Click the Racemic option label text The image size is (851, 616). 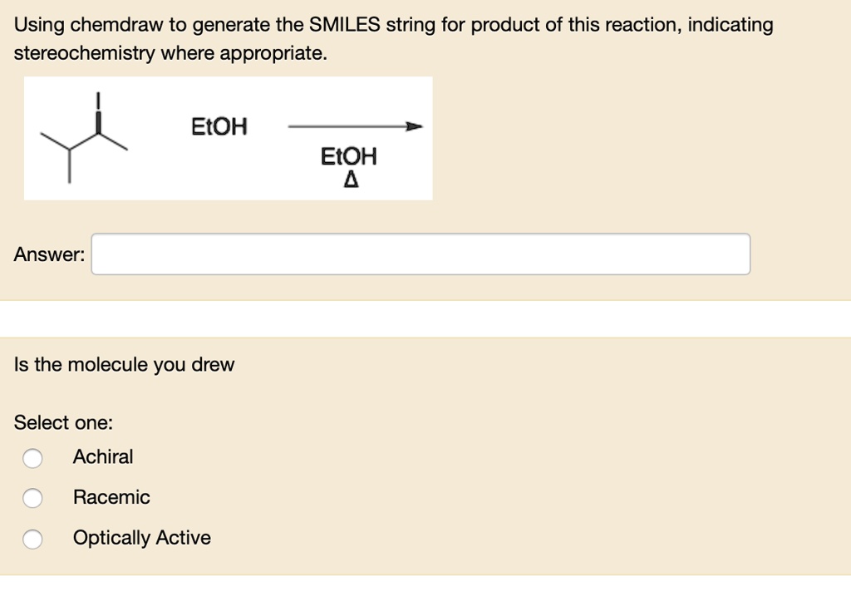[x=111, y=497]
